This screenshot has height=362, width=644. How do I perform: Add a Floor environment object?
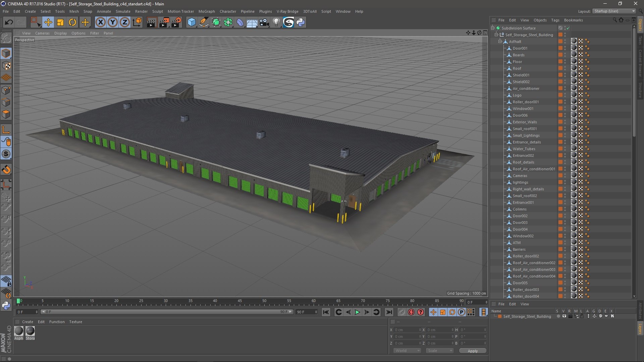tap(252, 22)
